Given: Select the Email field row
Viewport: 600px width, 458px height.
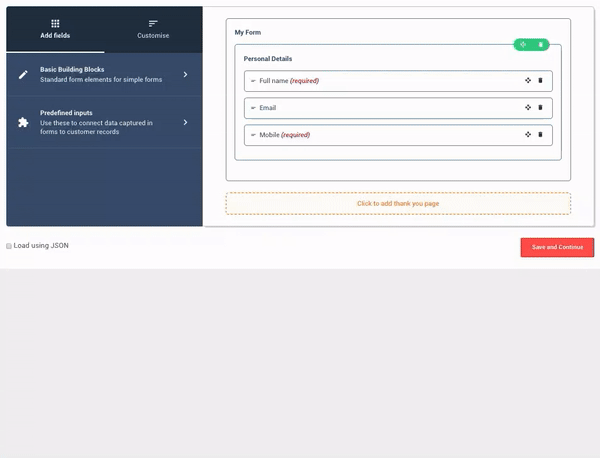Looking at the screenshot, I should tap(398, 108).
